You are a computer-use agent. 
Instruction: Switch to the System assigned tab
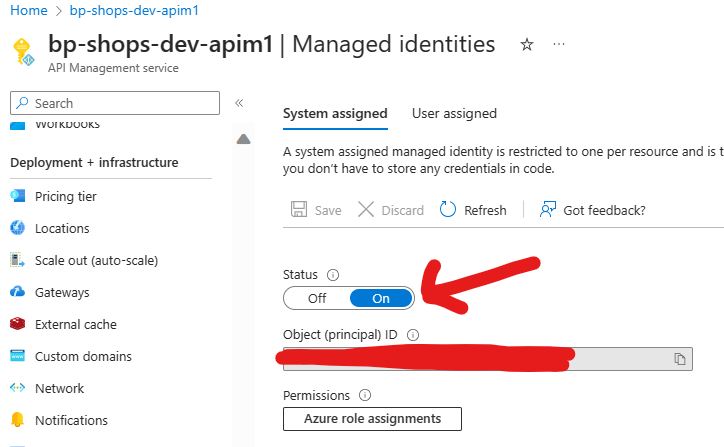(x=335, y=114)
